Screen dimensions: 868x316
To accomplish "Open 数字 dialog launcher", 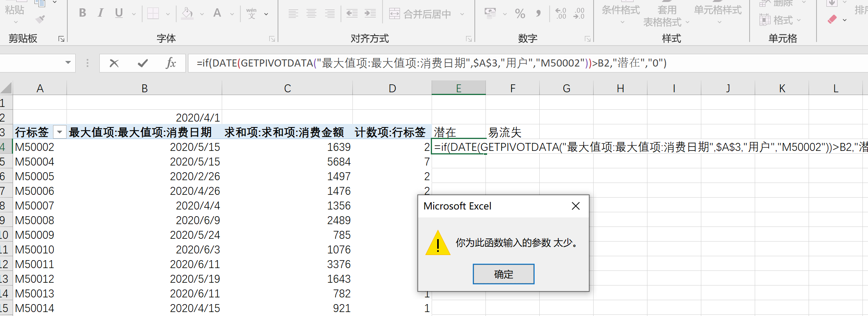I will [x=588, y=39].
